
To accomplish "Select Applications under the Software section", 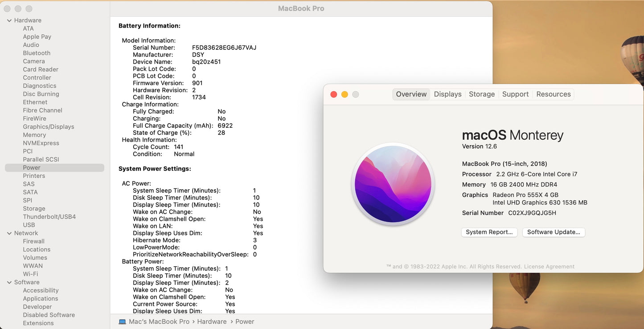I will pos(41,299).
